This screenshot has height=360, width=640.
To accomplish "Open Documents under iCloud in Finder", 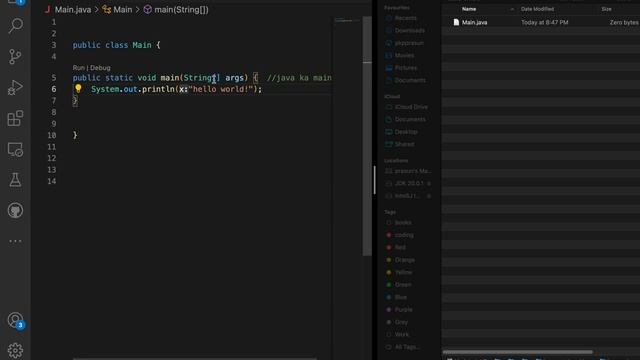I will (410, 120).
